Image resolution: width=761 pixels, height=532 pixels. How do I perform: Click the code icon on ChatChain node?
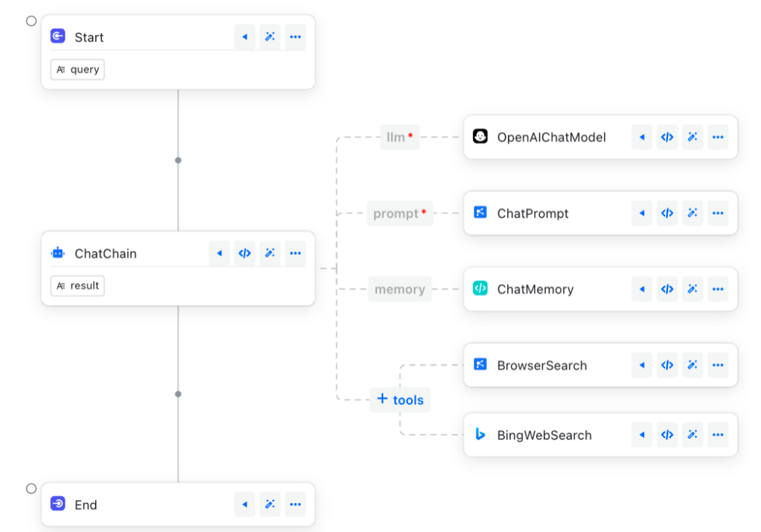point(245,254)
